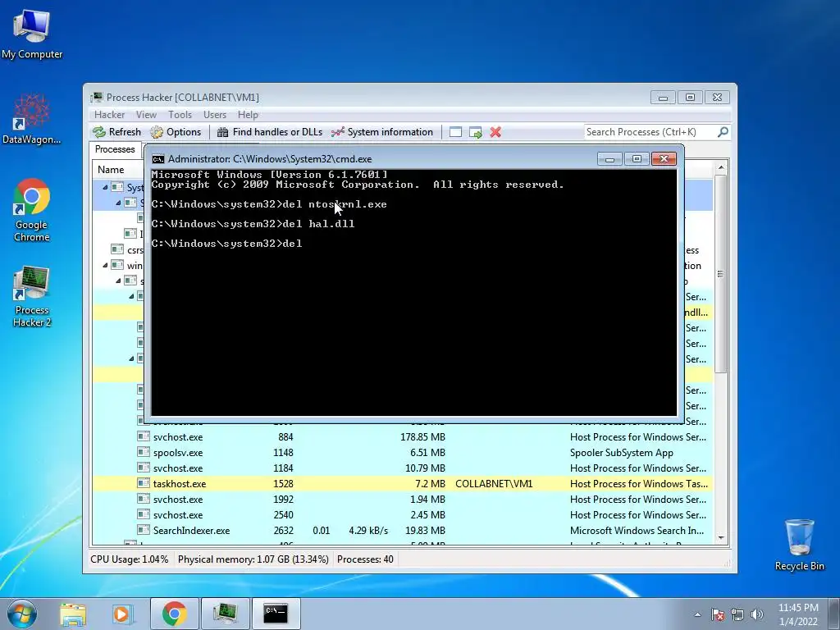
Task: Click Process Hacker title bar icon
Action: [97, 97]
